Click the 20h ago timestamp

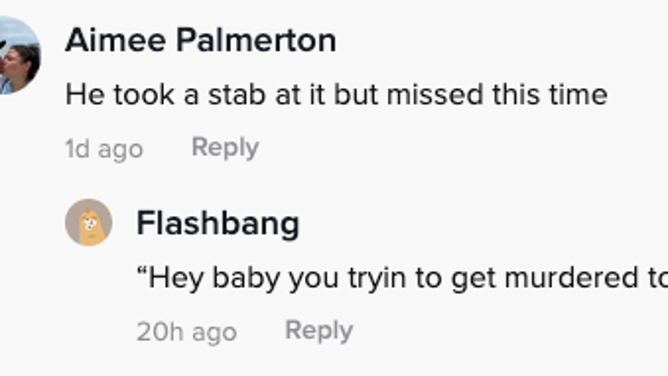click(x=187, y=332)
